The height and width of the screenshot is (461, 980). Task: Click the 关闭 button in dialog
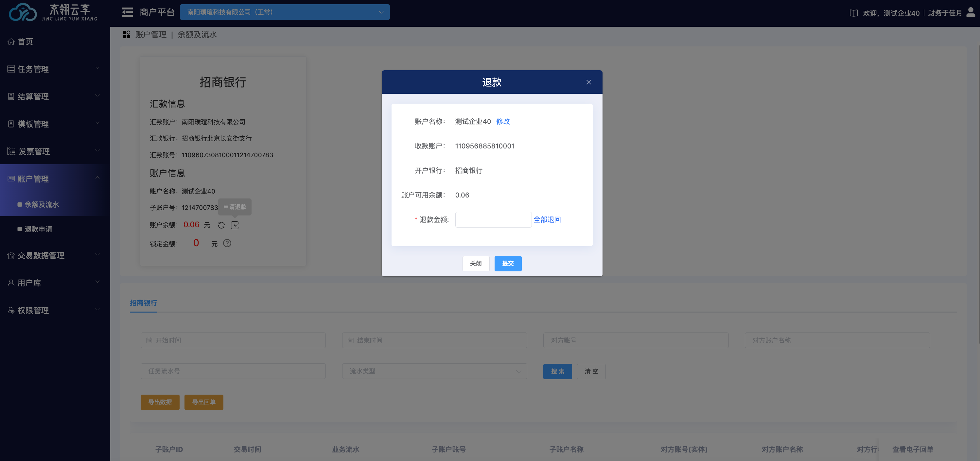[476, 263]
